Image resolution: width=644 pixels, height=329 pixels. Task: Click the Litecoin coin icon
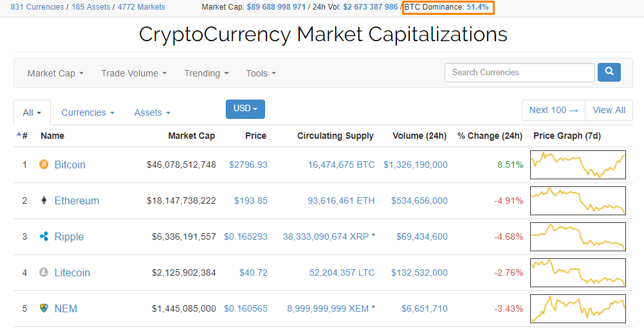[x=44, y=272]
